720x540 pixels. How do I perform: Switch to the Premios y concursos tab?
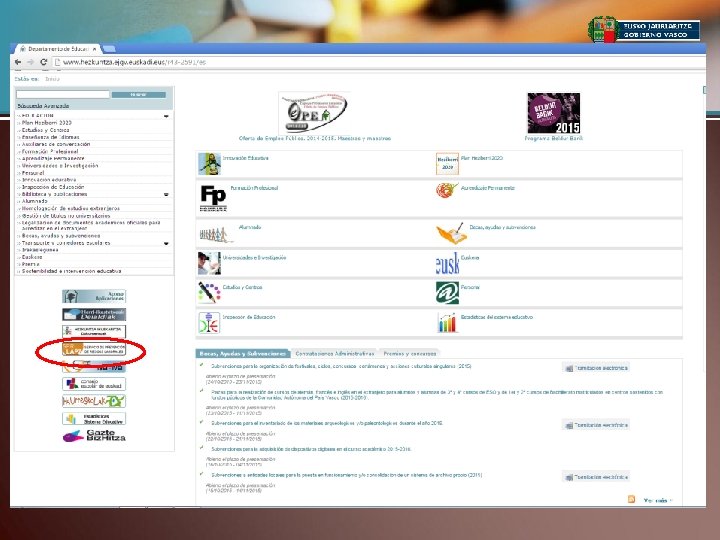click(x=410, y=354)
